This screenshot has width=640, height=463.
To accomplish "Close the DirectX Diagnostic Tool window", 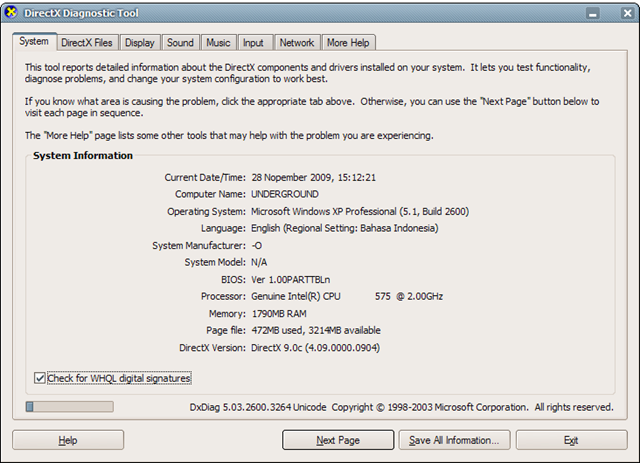I will (627, 13).
